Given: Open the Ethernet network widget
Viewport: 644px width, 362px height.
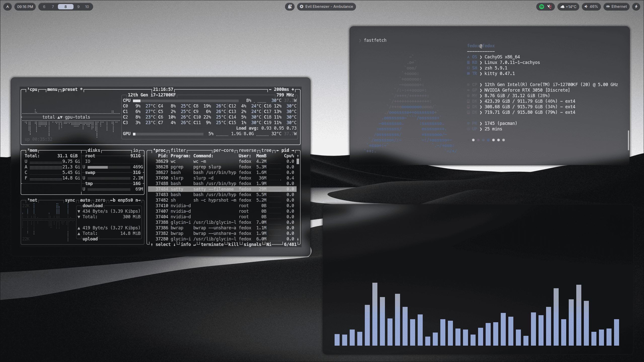Looking at the screenshot, I should click(617, 7).
